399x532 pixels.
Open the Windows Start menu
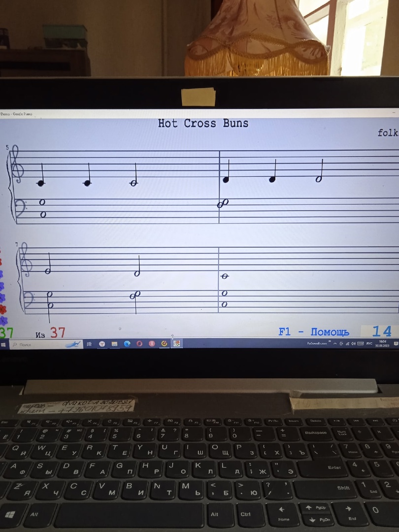3,345
